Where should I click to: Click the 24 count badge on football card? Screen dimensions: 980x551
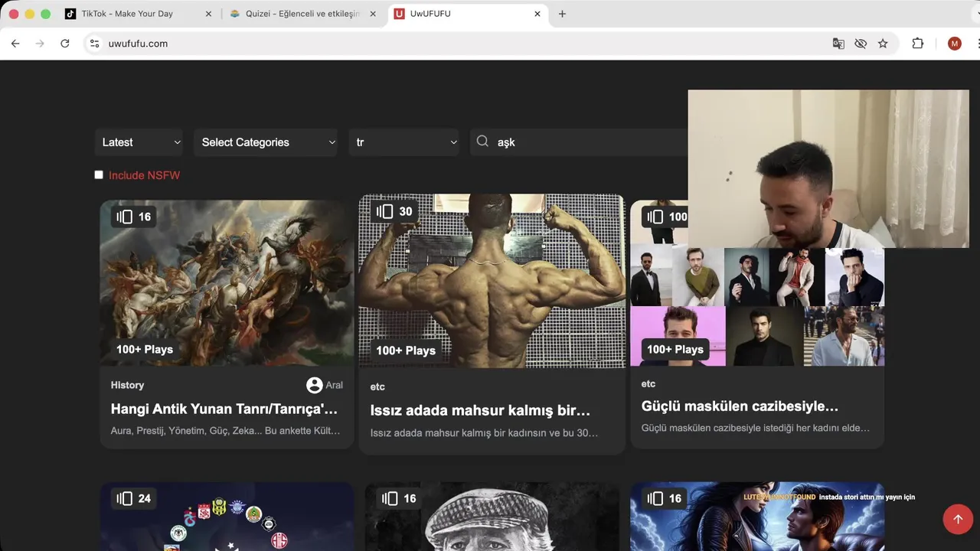click(x=133, y=498)
